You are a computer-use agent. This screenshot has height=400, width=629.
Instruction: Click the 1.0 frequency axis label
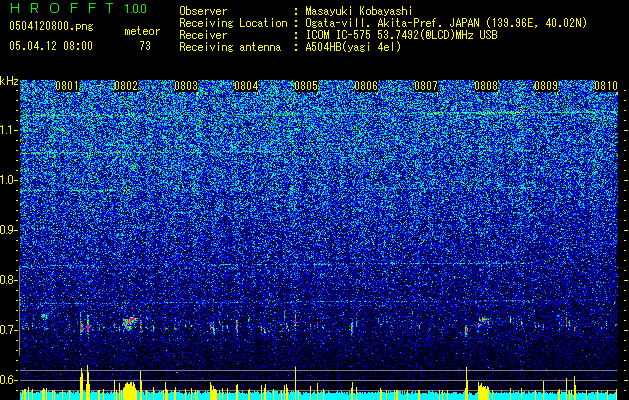[8, 180]
